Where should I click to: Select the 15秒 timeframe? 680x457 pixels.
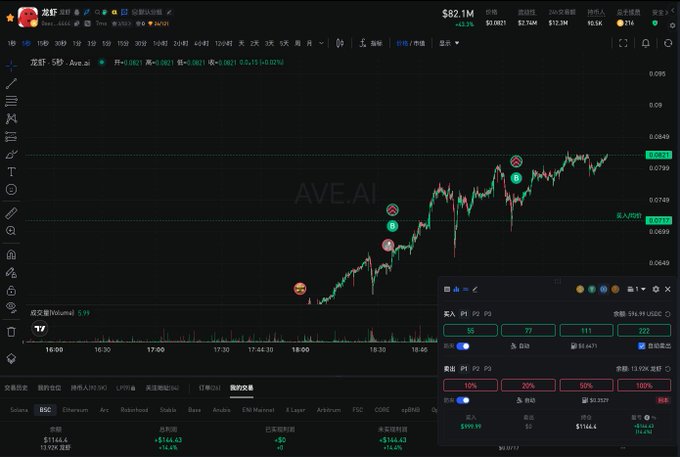(x=42, y=43)
